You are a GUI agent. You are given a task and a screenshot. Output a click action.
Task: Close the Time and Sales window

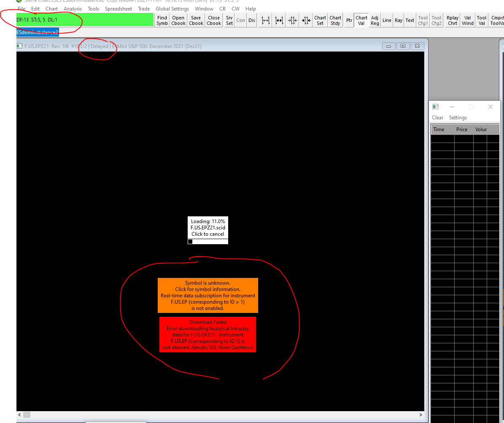pos(490,107)
